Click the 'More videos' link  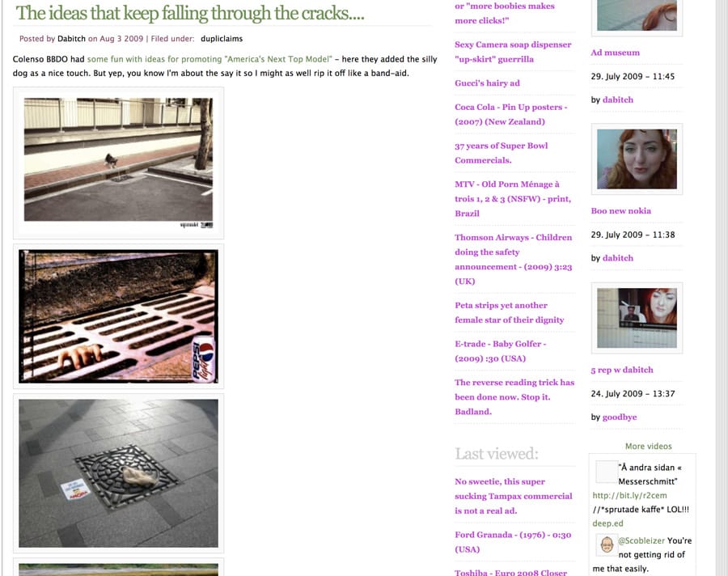pos(648,446)
